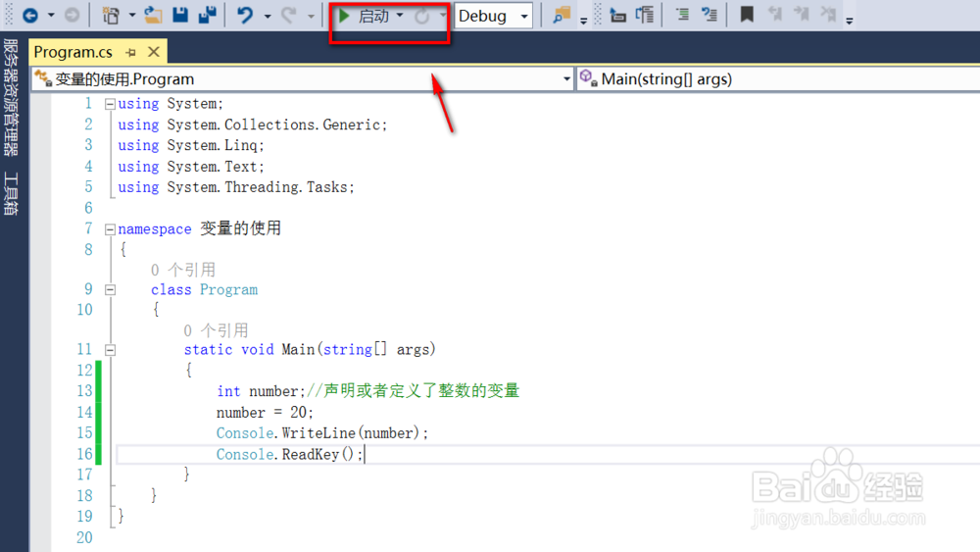Toggle a bookmark on the current line
Screen dimensions: 980x552
[746, 15]
